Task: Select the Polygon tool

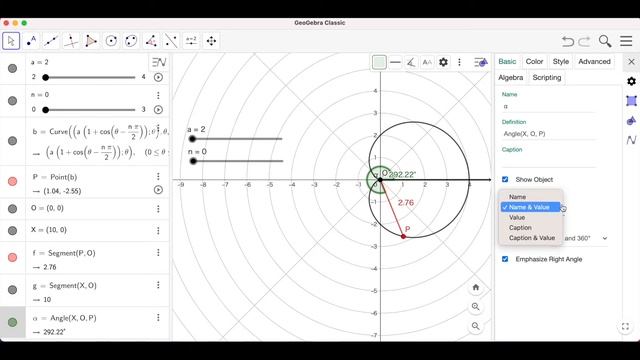Action: [x=91, y=41]
